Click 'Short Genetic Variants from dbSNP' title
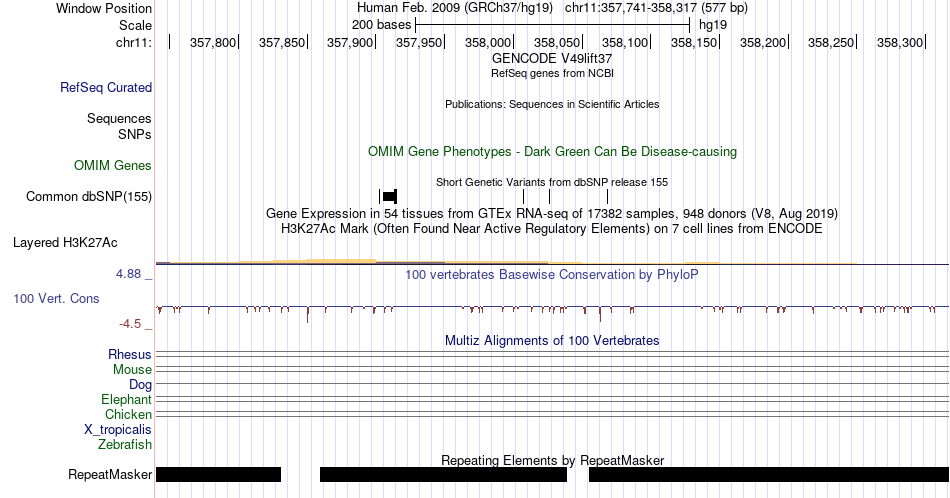950x498 pixels. point(552,182)
